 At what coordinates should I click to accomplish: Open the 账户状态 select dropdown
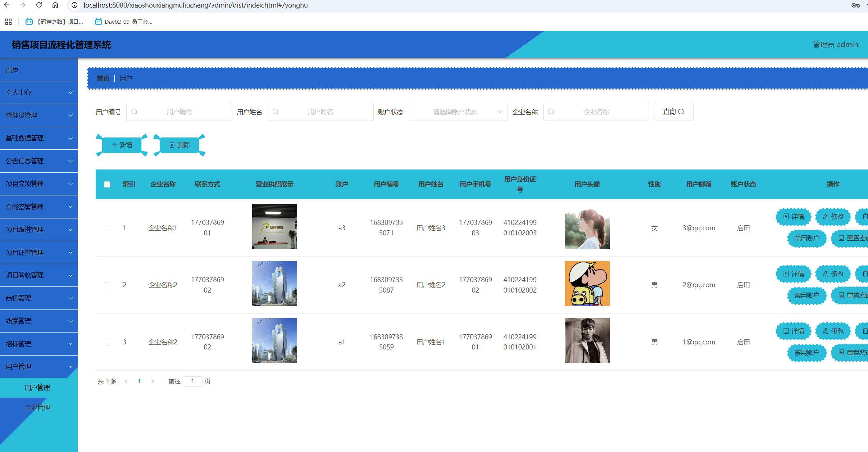[458, 112]
